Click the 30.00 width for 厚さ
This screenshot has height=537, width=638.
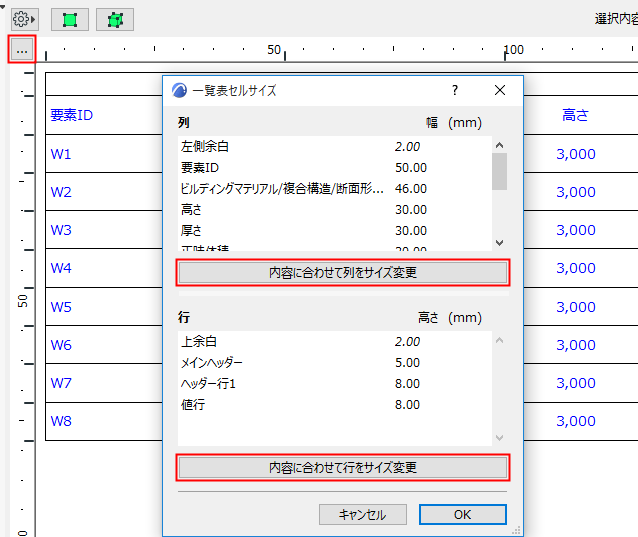click(411, 231)
